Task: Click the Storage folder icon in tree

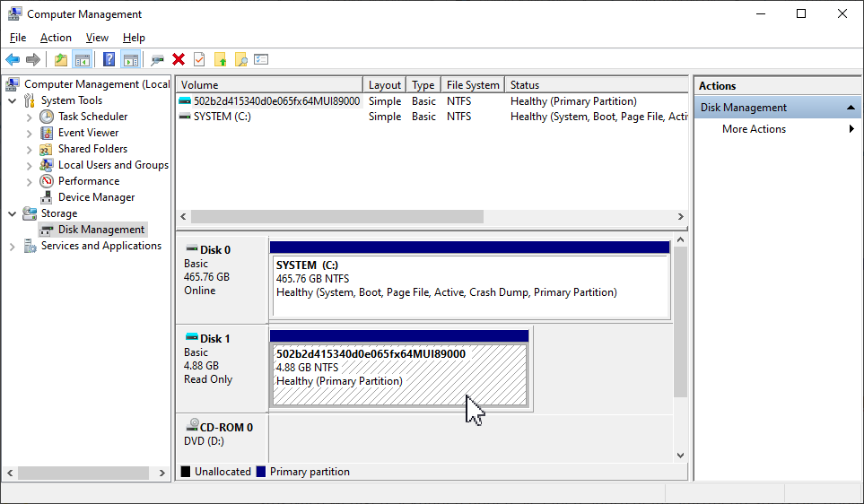Action: coord(30,213)
